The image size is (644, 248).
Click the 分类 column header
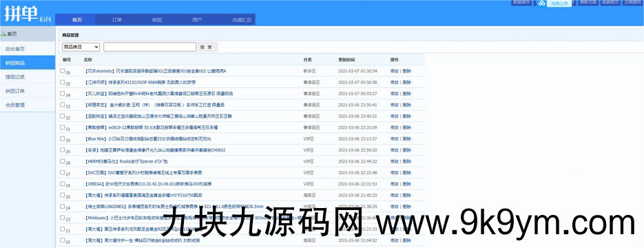click(x=308, y=59)
